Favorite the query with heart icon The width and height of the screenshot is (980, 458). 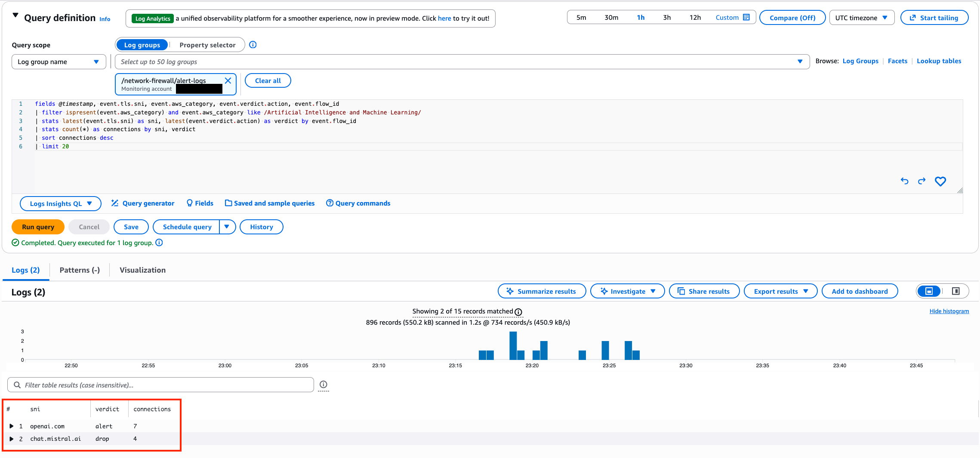pos(940,181)
